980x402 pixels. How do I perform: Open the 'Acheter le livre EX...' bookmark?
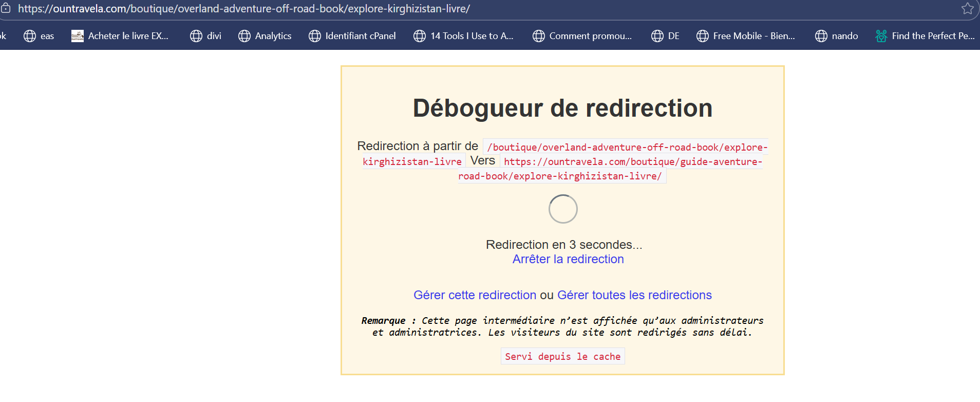(x=120, y=36)
